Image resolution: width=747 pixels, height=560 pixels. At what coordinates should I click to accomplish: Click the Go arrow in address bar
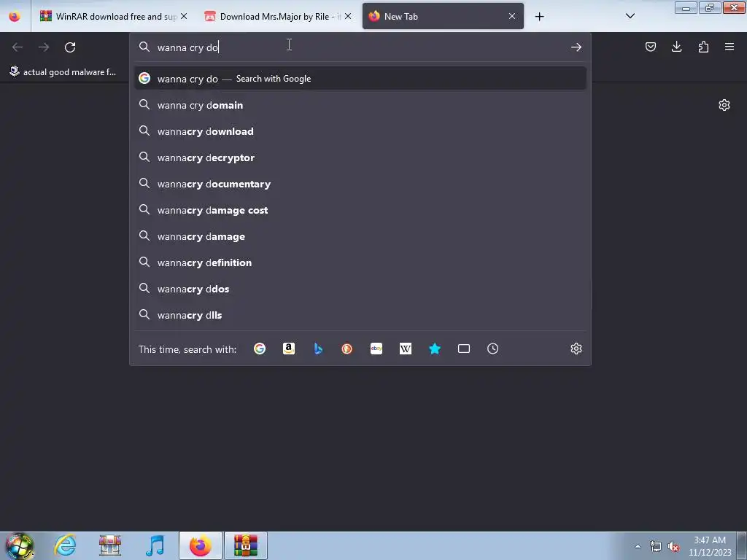tap(576, 47)
